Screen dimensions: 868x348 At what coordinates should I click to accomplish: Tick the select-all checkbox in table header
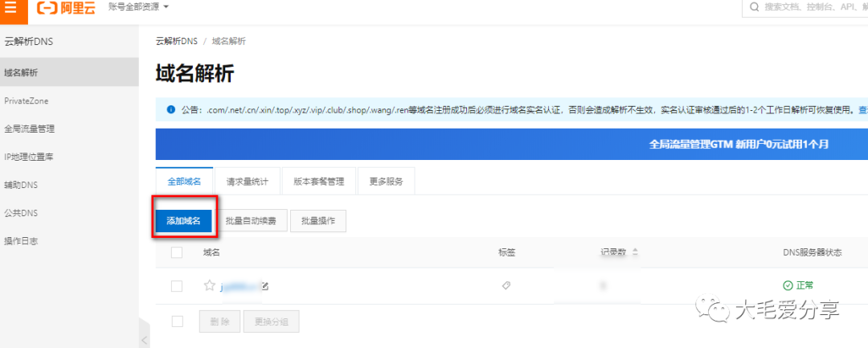click(177, 252)
